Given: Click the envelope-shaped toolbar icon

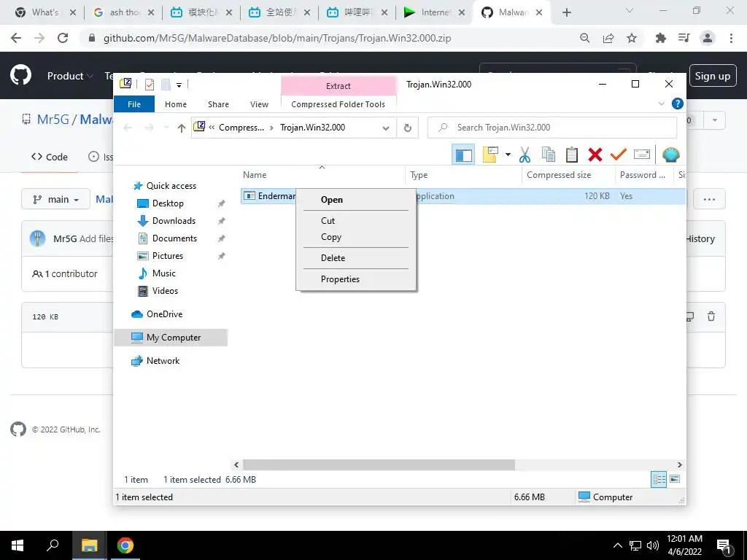Looking at the screenshot, I should pyautogui.click(x=642, y=155).
